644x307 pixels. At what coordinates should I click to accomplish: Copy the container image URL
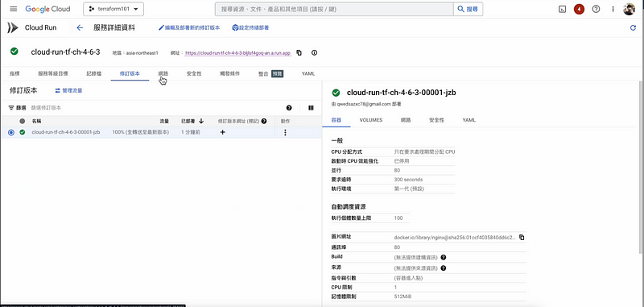click(522, 238)
